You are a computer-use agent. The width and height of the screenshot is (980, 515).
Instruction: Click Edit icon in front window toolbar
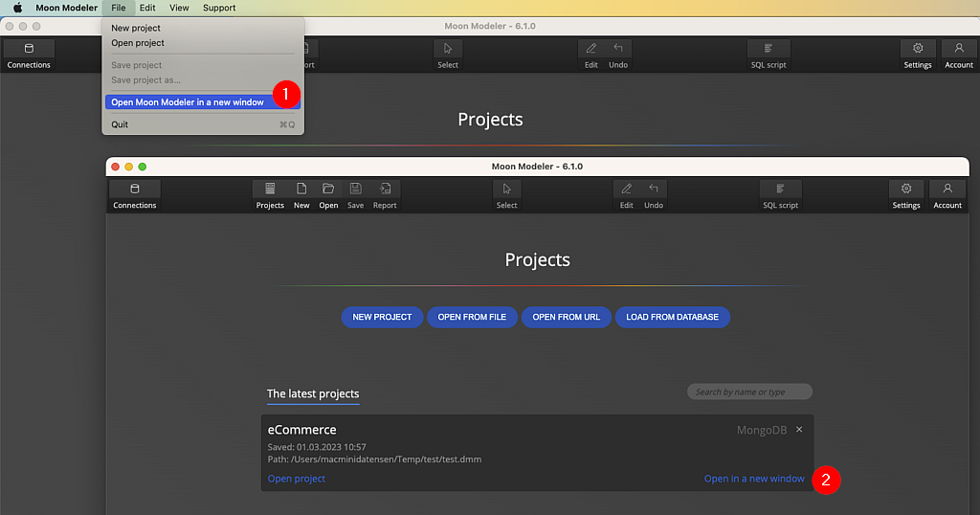click(626, 195)
